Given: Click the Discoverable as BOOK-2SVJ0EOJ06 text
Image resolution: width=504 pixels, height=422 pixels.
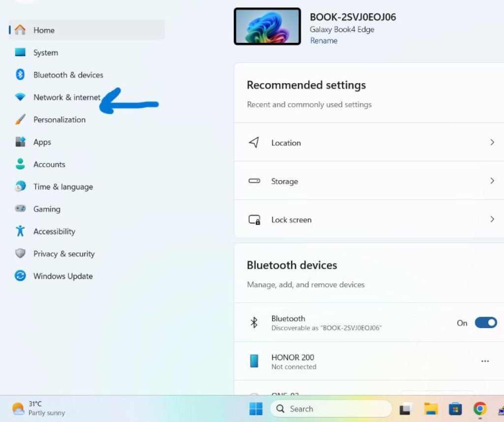Looking at the screenshot, I should (x=326, y=328).
